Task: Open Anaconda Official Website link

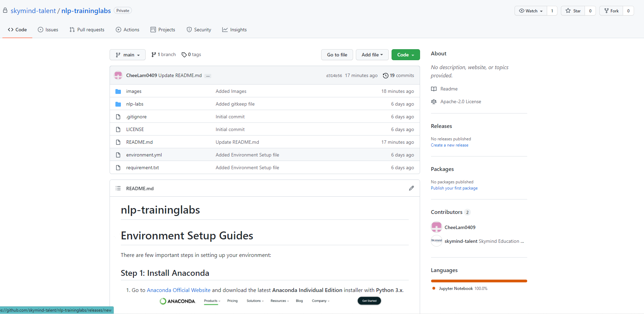Action: tap(179, 290)
